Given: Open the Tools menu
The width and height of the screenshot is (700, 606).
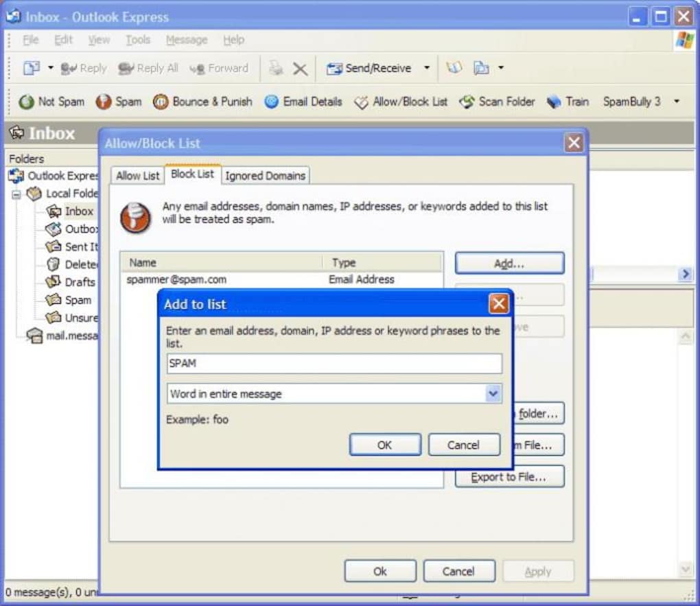Looking at the screenshot, I should tap(138, 40).
